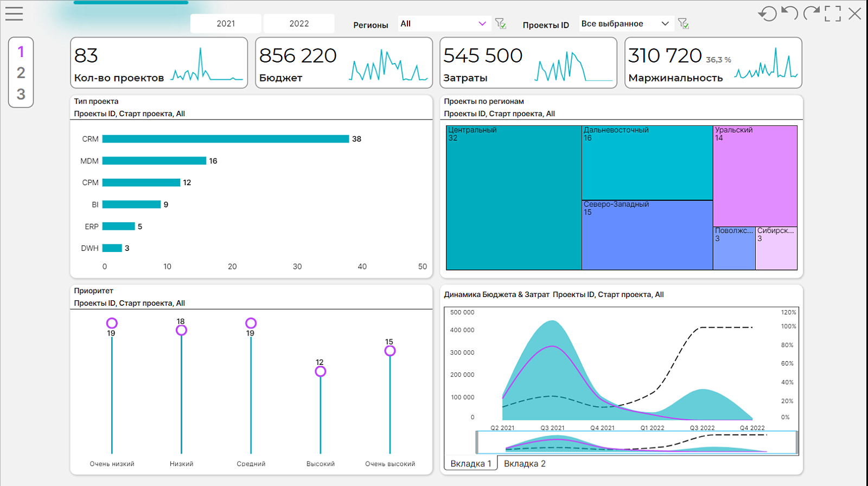Select the Центральный treemap tile
Image resolution: width=868 pixels, height=486 pixels.
(x=514, y=198)
